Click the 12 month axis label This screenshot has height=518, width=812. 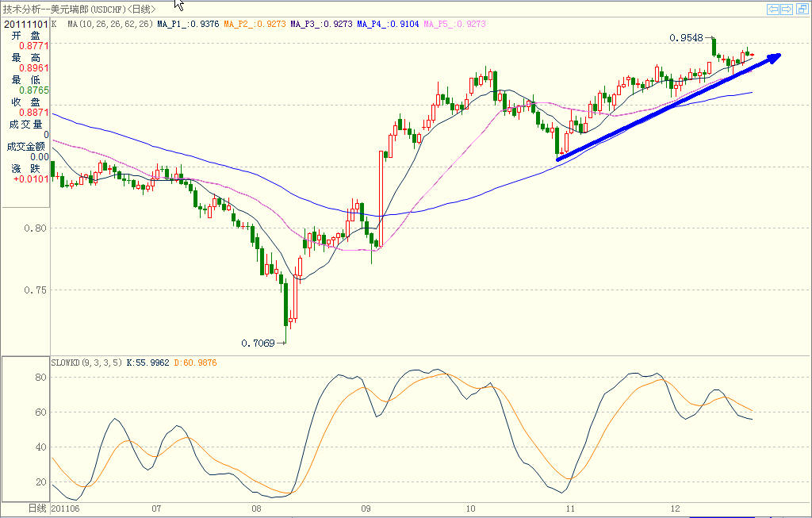coord(675,508)
